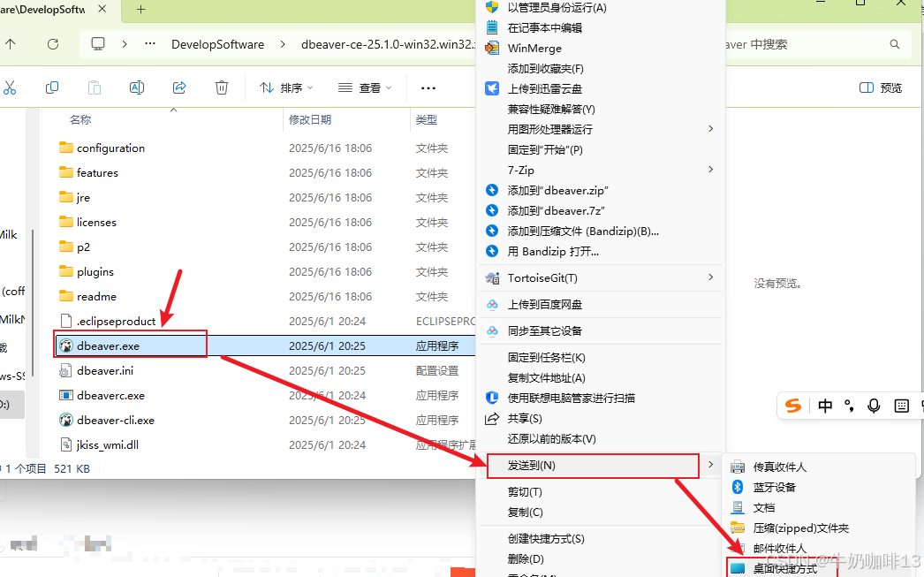Viewport: 924px width, 577px height.
Task: Expand the address bar ellipsis breadcrumb
Action: coord(150,44)
